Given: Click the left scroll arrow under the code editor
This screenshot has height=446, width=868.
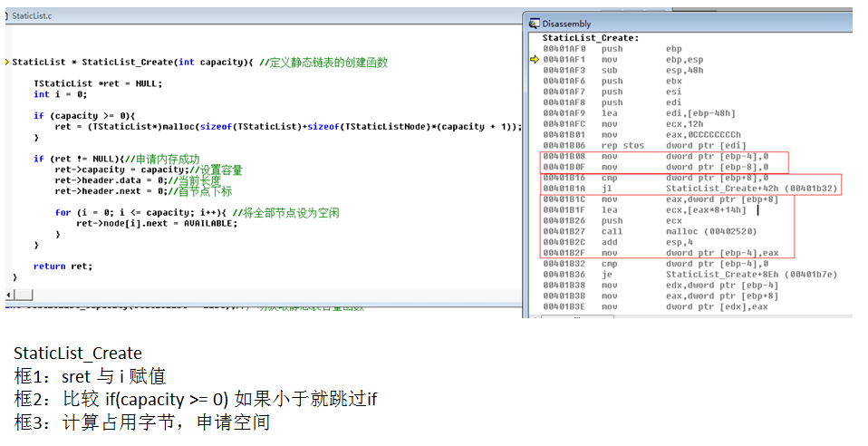Looking at the screenshot, I should 9,295.
